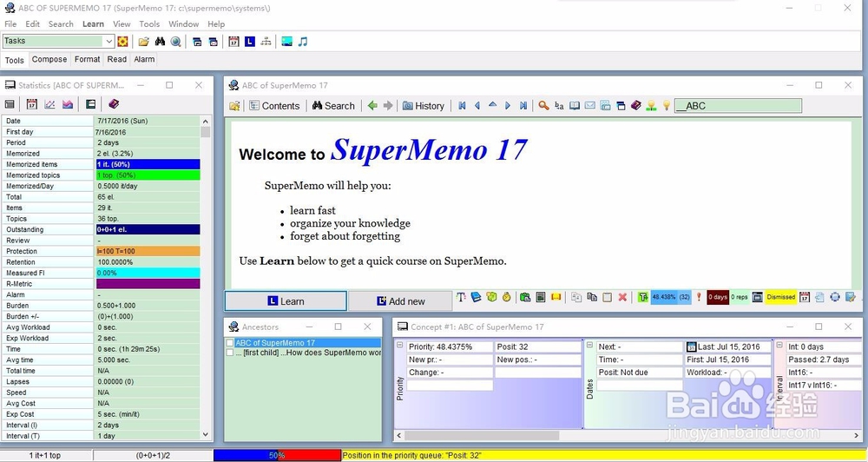868x462 pixels.
Task: Click the green back arrow in element toolbar
Action: 372,106
